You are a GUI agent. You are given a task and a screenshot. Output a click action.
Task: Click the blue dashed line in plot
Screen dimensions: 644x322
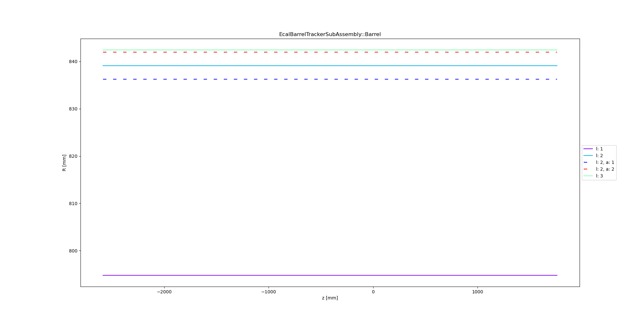pos(326,79)
